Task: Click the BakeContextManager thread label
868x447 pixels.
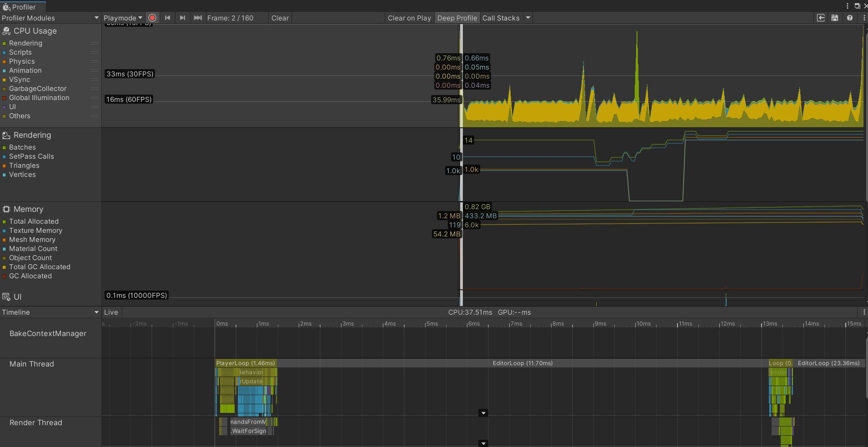Action: pyautogui.click(x=48, y=333)
